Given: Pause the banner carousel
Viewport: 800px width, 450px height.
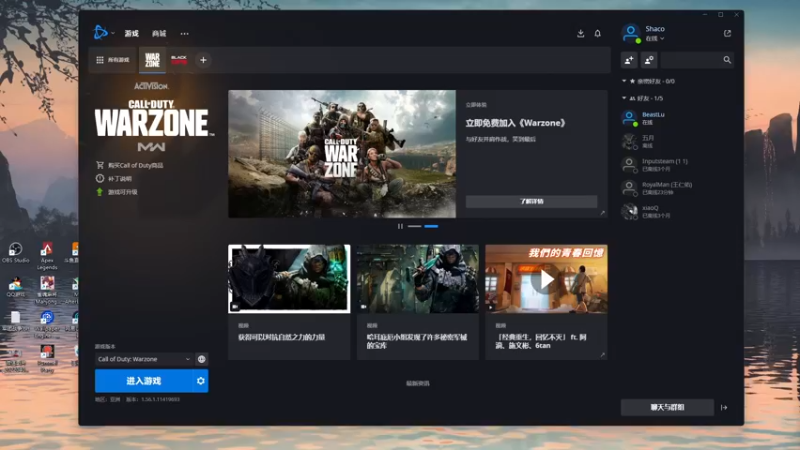Looking at the screenshot, I should pos(400,226).
